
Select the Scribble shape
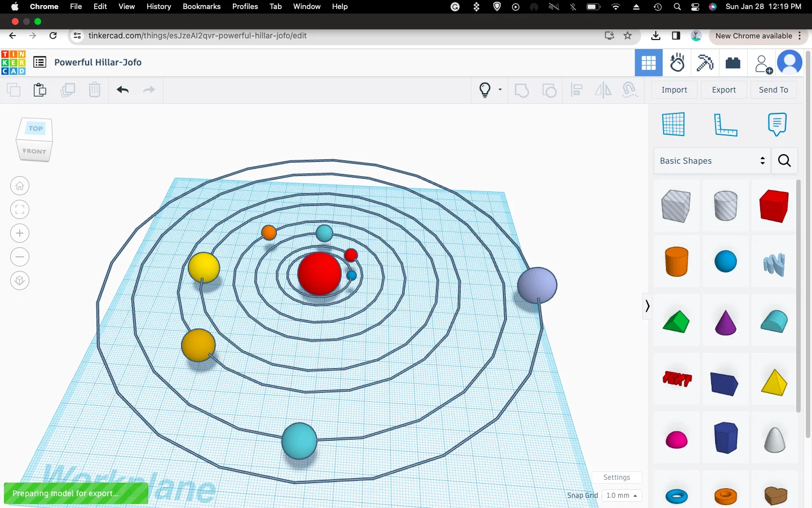pos(774,264)
